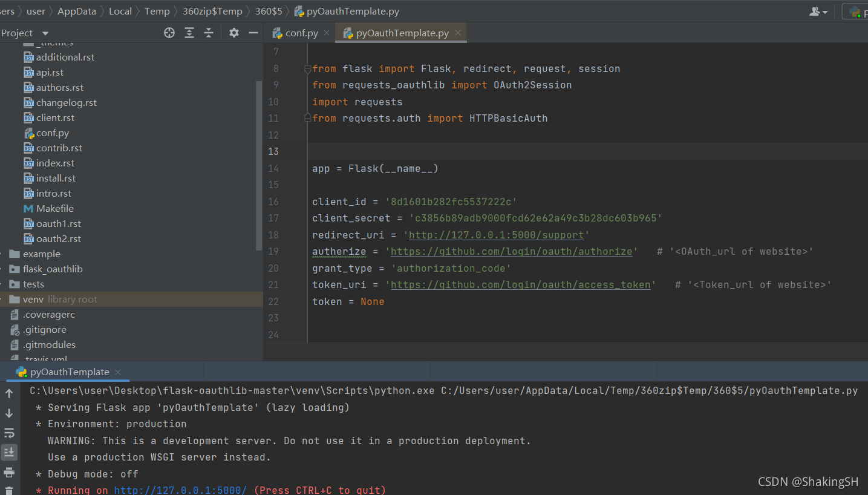Screen dimensions: 868x495
Task: Select the pyOauthTemplate run tab
Action: (70, 372)
